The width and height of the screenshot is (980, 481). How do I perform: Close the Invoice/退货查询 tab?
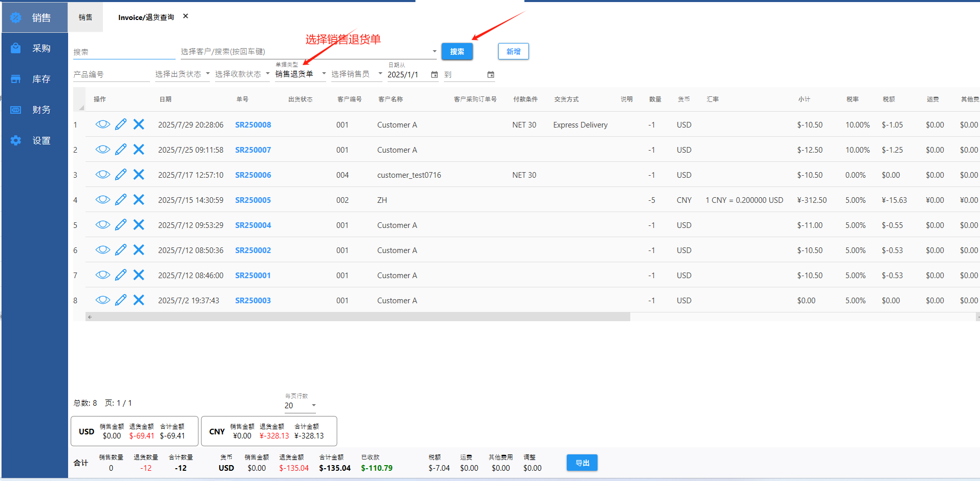point(186,16)
